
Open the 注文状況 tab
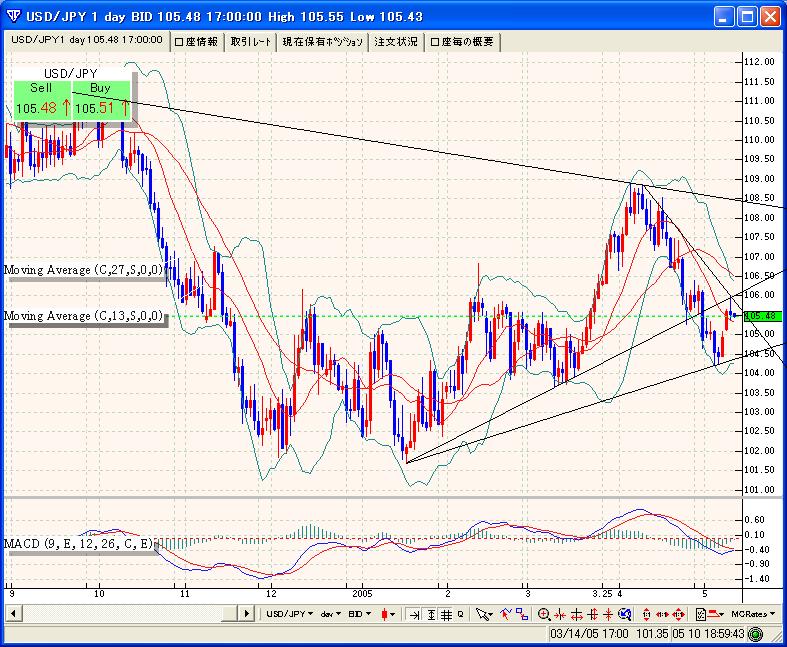pos(395,42)
